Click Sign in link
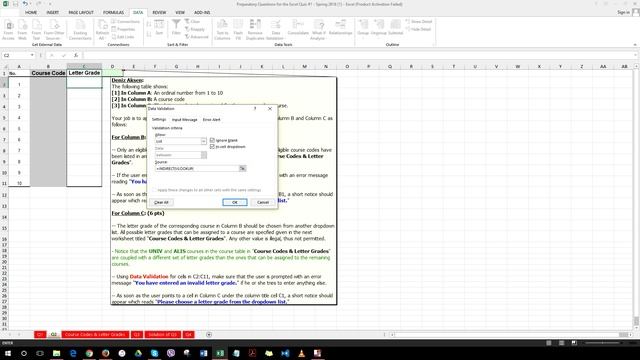The image size is (640, 360). (623, 13)
